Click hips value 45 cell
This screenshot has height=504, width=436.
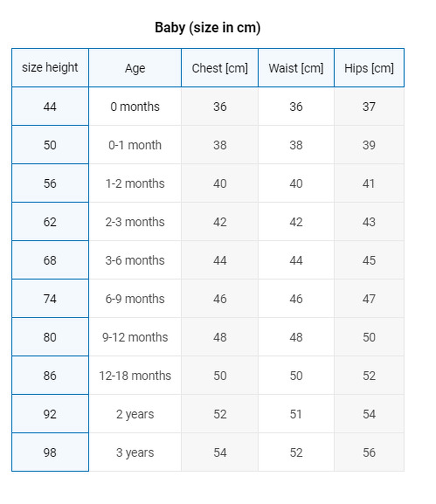369,260
